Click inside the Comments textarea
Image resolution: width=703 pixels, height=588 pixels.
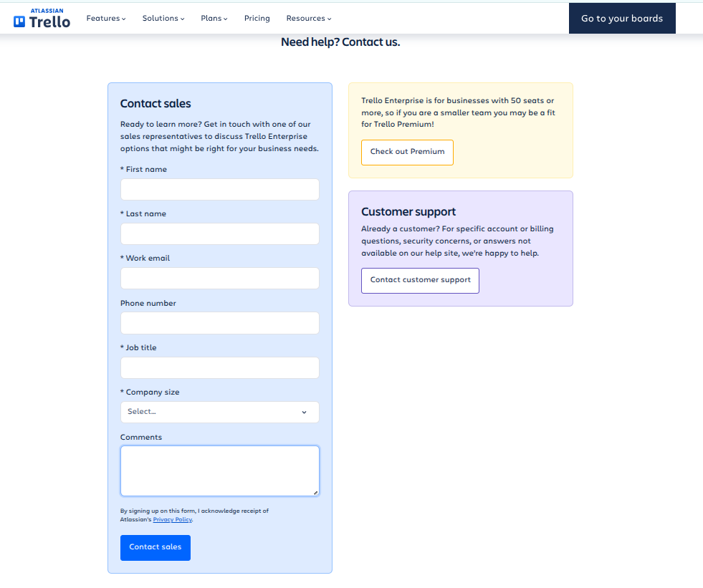point(220,471)
